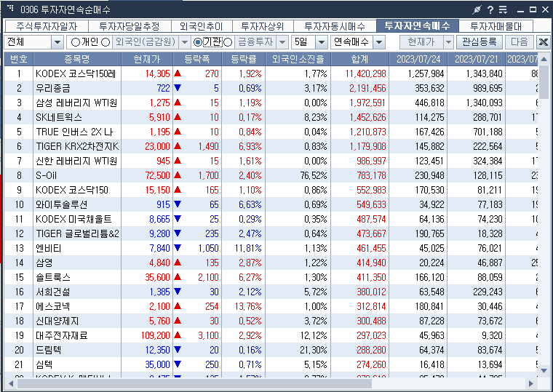Image resolution: width=553 pixels, height=392 pixels.
Task: Click 에스코넥 change rate 13.76%
Action: (x=248, y=306)
